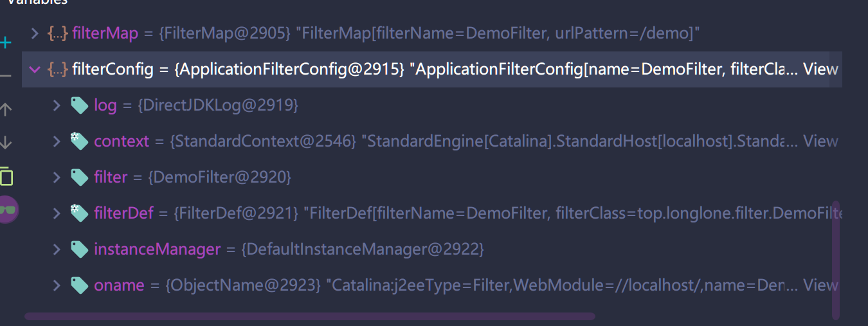Click the object icon beside filterMap

pyautogui.click(x=57, y=33)
